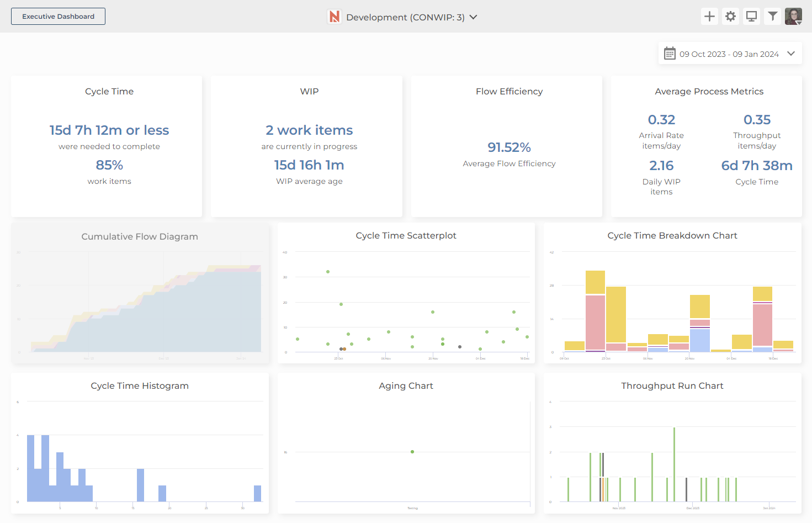Open widget creation with the plus icon

coord(709,16)
